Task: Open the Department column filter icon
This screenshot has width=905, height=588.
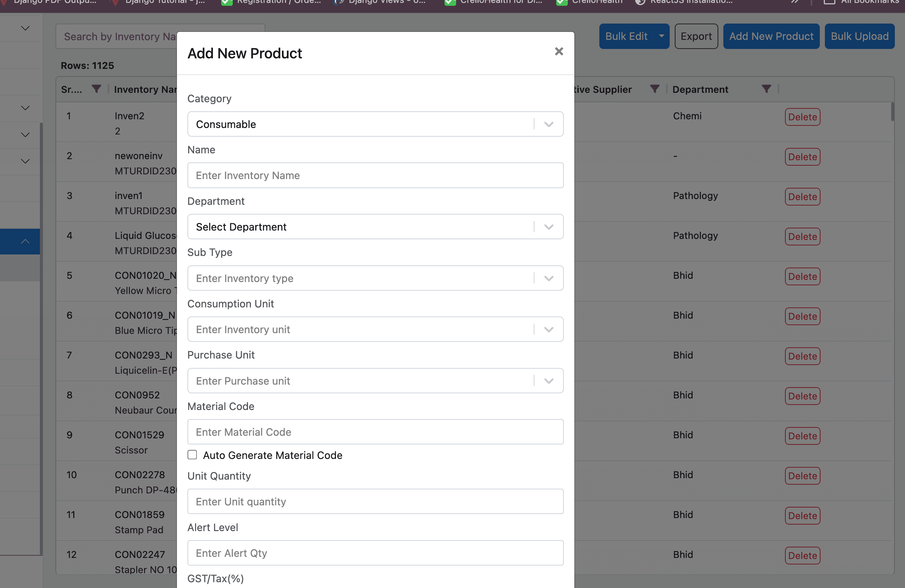Action: tap(766, 89)
